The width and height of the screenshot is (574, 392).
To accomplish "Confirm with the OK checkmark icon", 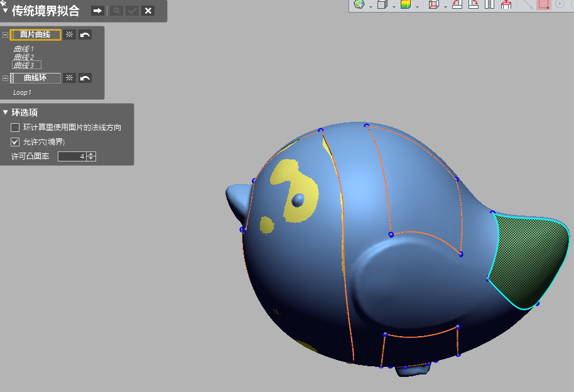I will click(x=132, y=11).
